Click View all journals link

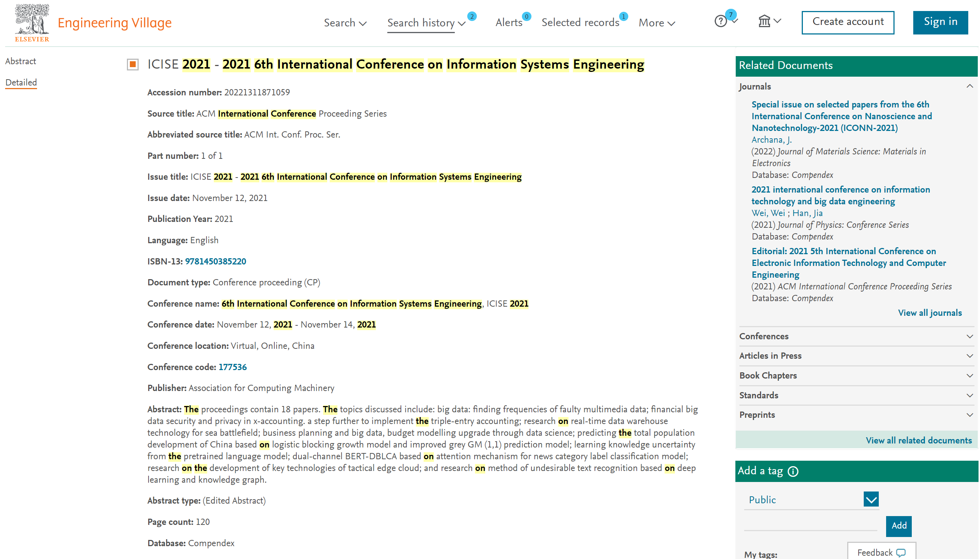pos(929,313)
